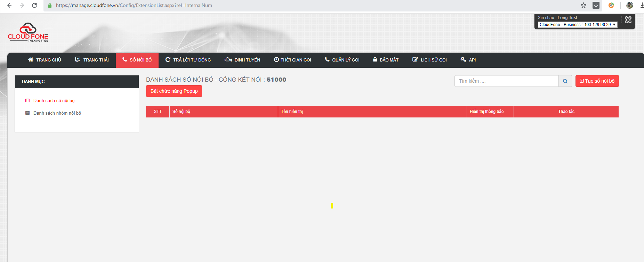The width and height of the screenshot is (644, 262).
Task: Bookmark page with the star icon
Action: tap(583, 5)
